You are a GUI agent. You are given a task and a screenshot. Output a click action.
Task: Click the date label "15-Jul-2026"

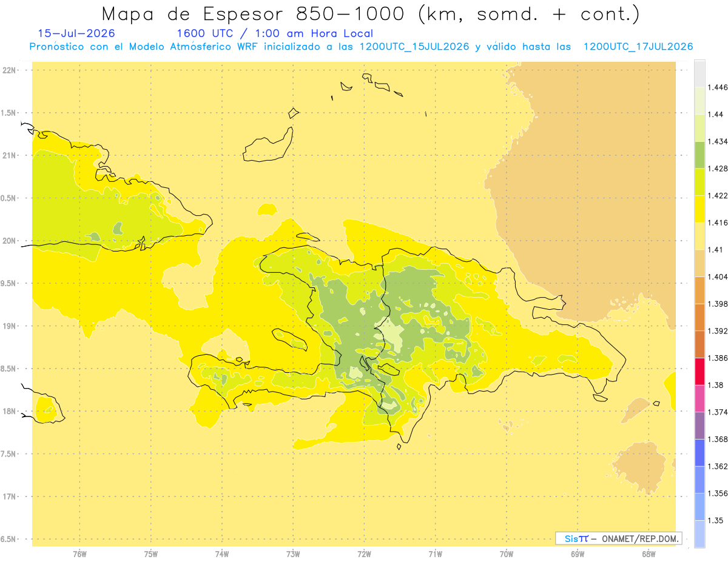point(76,33)
